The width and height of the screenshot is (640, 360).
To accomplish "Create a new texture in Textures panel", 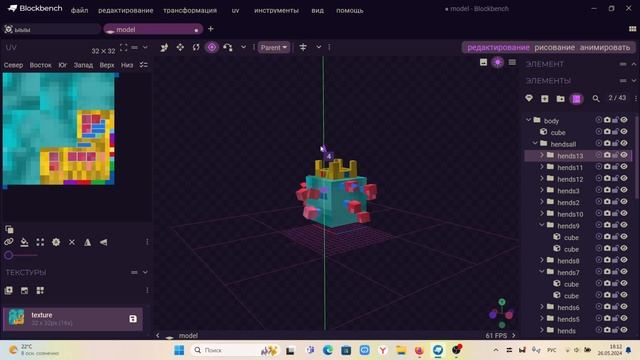I will [x=9, y=290].
